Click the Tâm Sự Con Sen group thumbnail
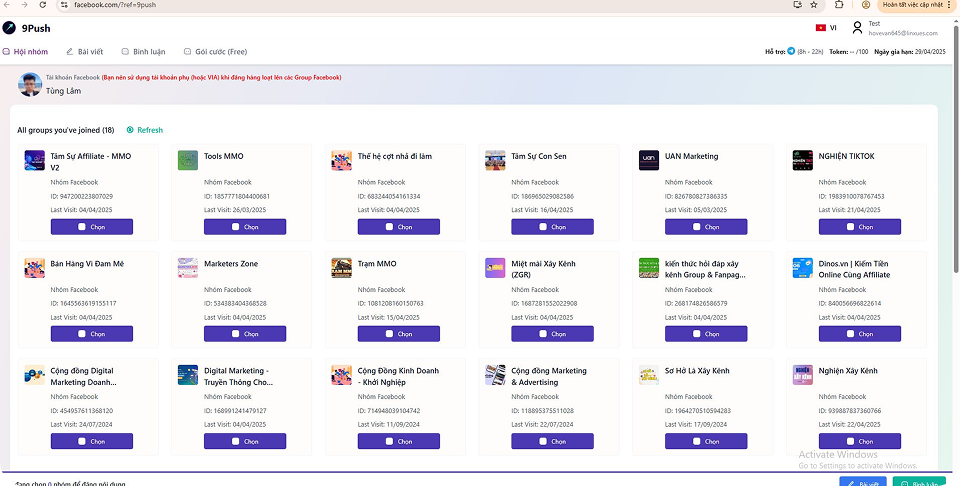Image resolution: width=960 pixels, height=486 pixels. point(495,160)
